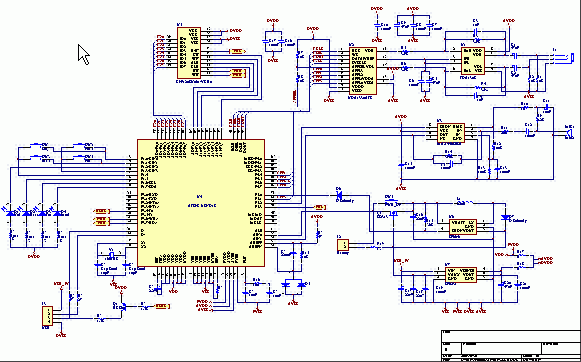The width and height of the screenshot is (581, 362).
Task: Click the Schottky diode left of power switch
Action: (339, 194)
